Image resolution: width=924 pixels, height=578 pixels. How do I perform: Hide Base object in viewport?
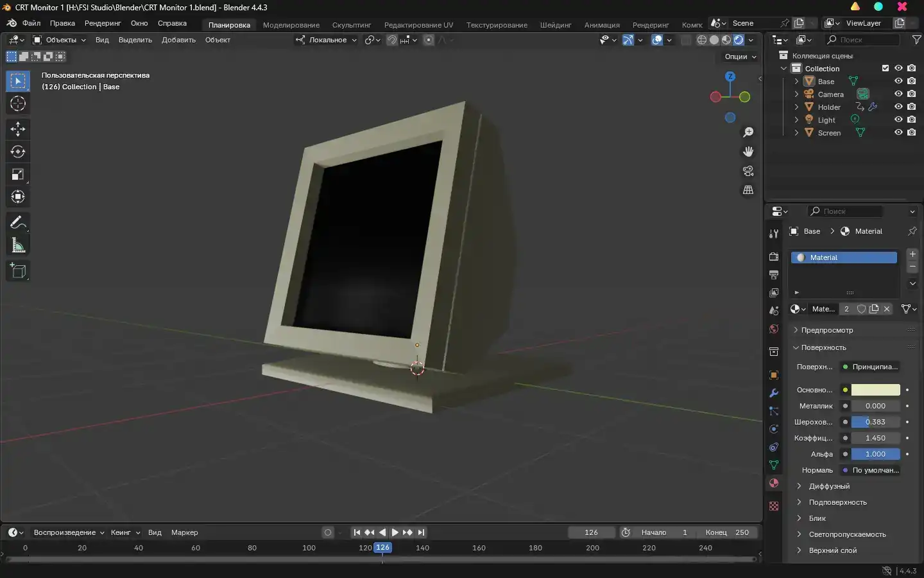898,81
